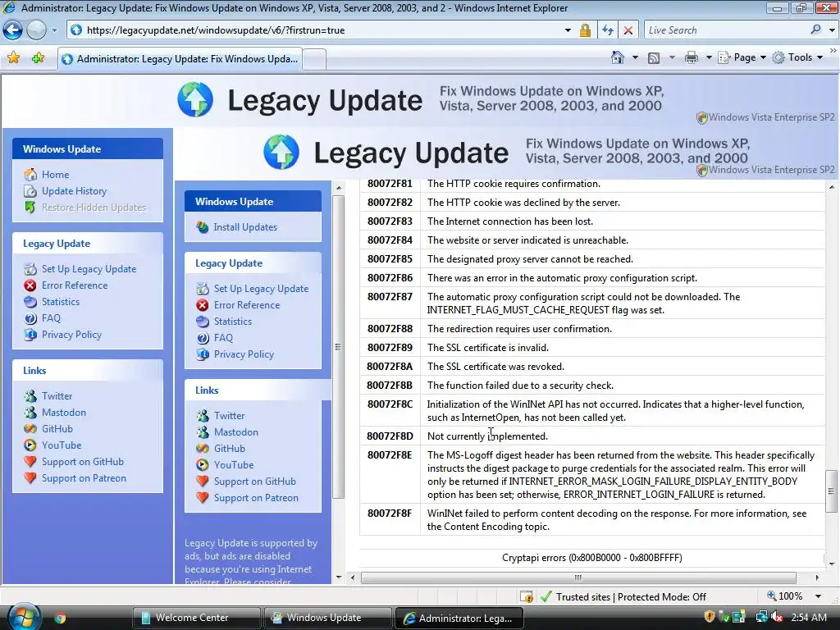Click GitHub icon in outer sidebar Links
Viewport: 840px width, 630px height.
click(30, 429)
